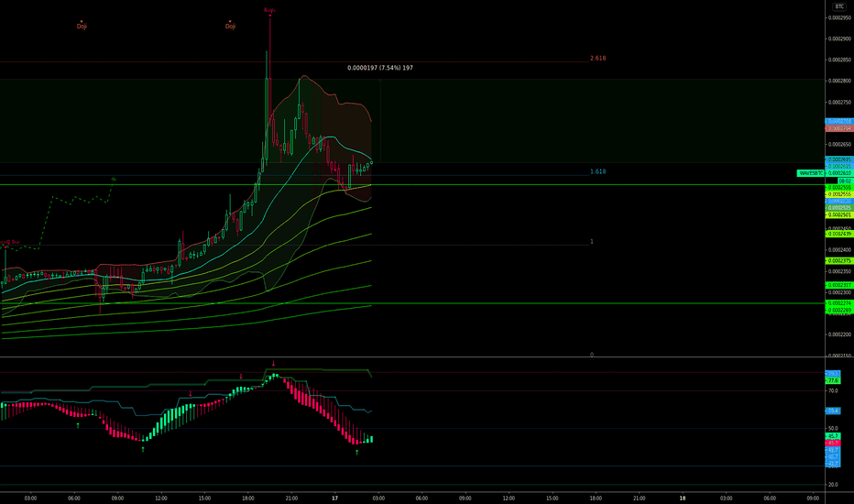
Task: Click the red down arrow above the oscillator peak
Action: click(x=273, y=364)
